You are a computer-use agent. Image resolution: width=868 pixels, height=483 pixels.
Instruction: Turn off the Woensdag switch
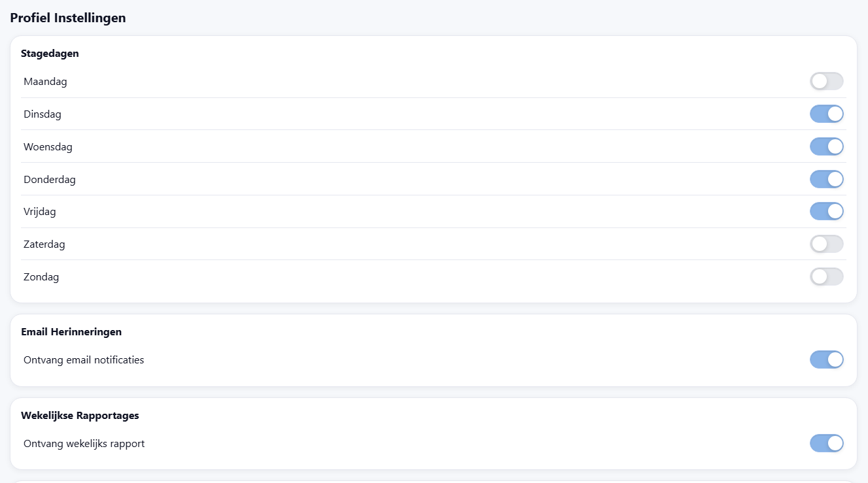click(826, 146)
